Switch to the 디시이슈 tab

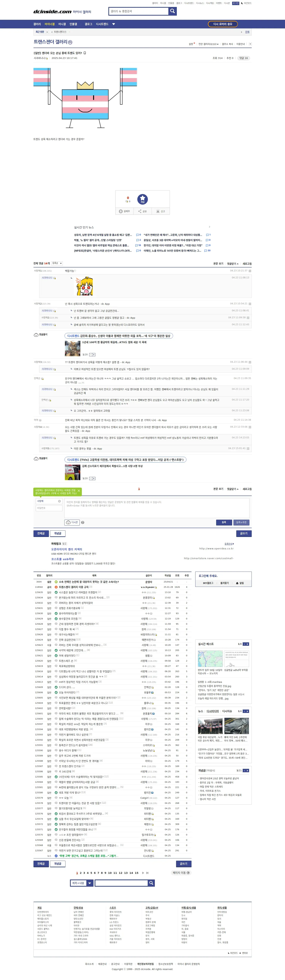click(227, 711)
